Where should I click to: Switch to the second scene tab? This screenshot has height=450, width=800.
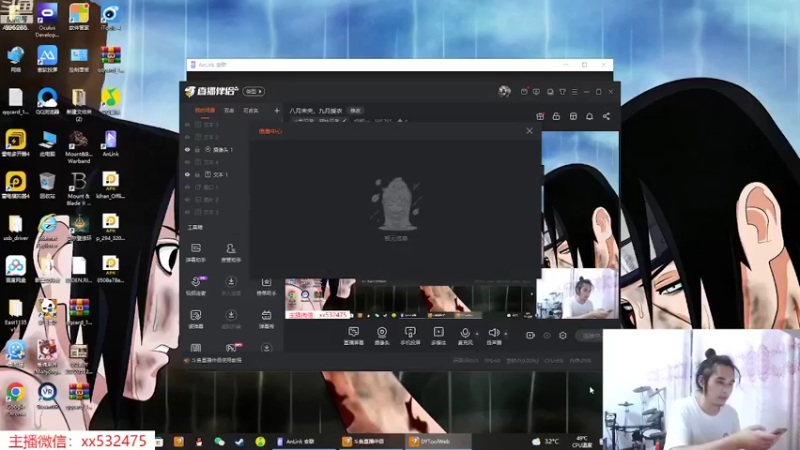tap(229, 111)
